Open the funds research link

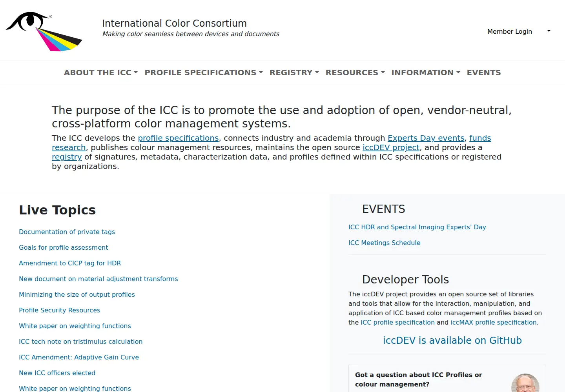click(480, 138)
